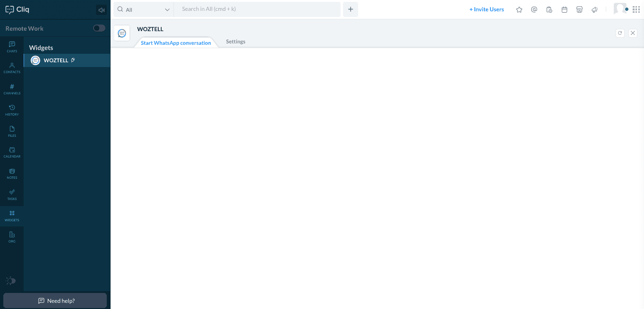Click the pin icon next to WOZTELL

(x=73, y=60)
